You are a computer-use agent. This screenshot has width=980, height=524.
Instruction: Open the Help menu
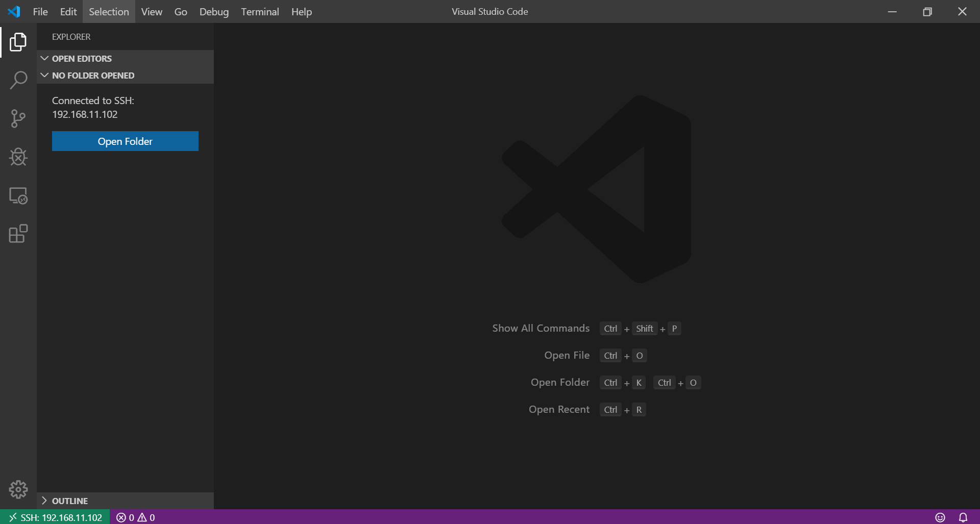tap(302, 11)
